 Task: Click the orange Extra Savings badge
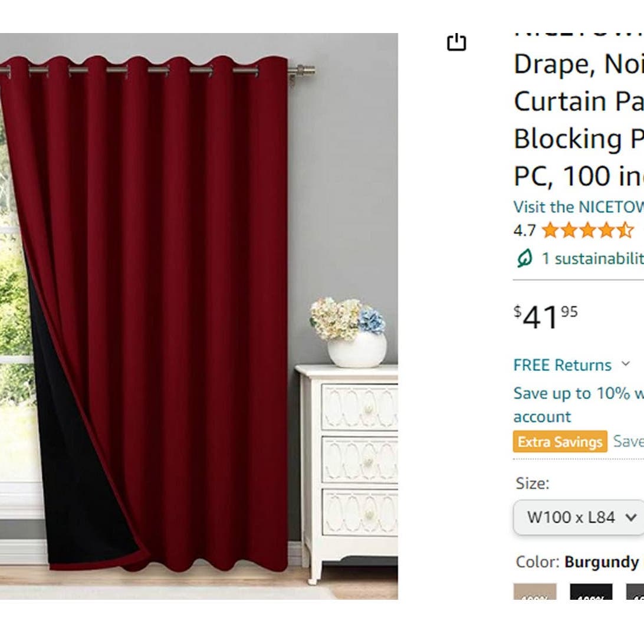(560, 442)
